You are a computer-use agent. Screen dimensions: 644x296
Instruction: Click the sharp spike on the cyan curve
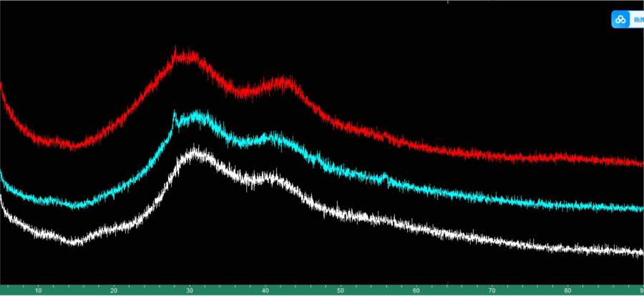174,113
